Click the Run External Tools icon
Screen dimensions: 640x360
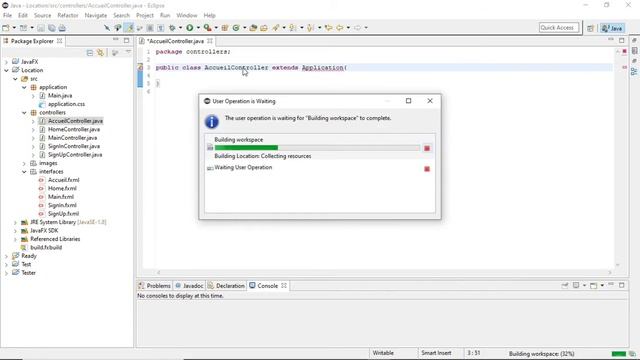[207, 28]
